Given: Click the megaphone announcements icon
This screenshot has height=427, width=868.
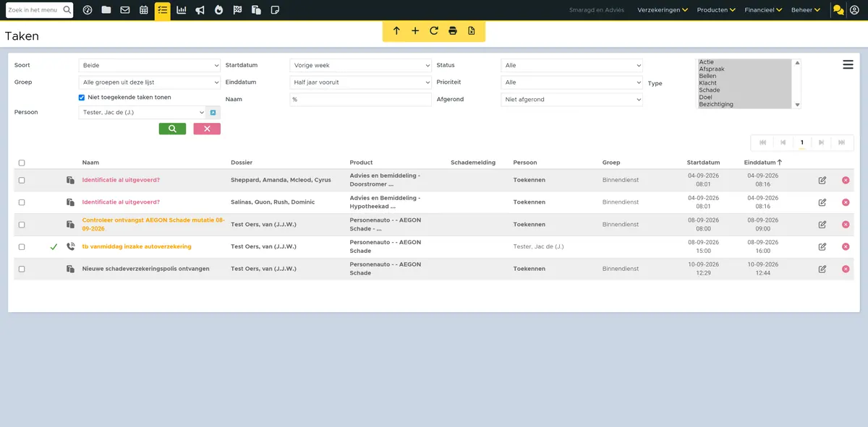Looking at the screenshot, I should click(200, 10).
